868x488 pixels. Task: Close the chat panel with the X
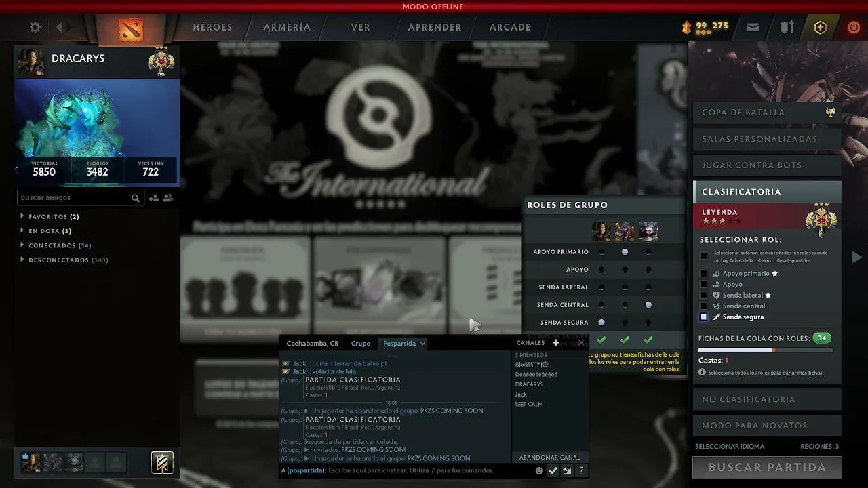[581, 343]
